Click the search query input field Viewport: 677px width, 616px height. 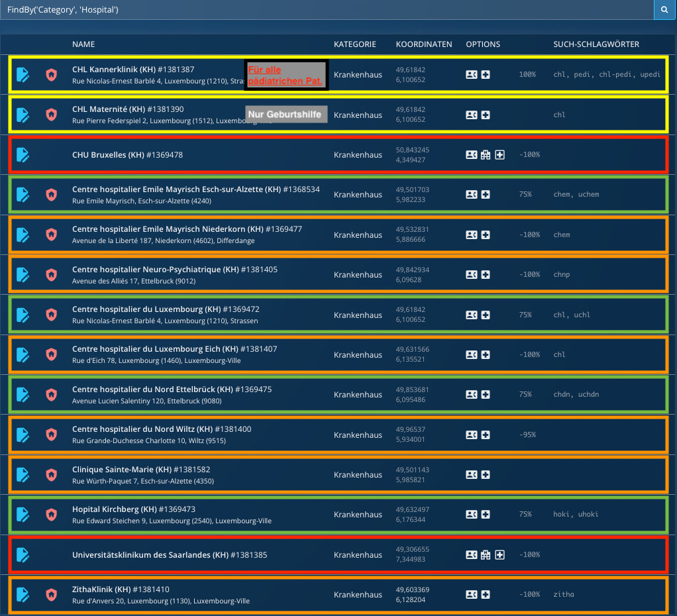[327, 9]
